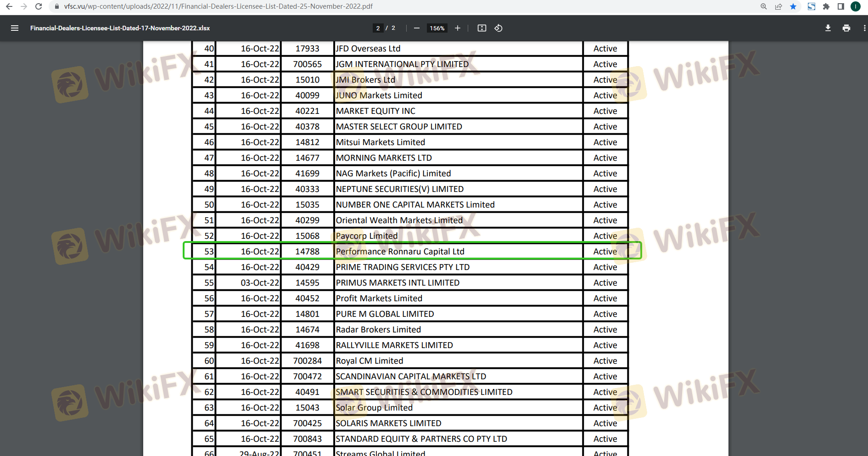The height and width of the screenshot is (456, 868).
Task: Open the browser extensions puzzle icon
Action: pos(826,6)
